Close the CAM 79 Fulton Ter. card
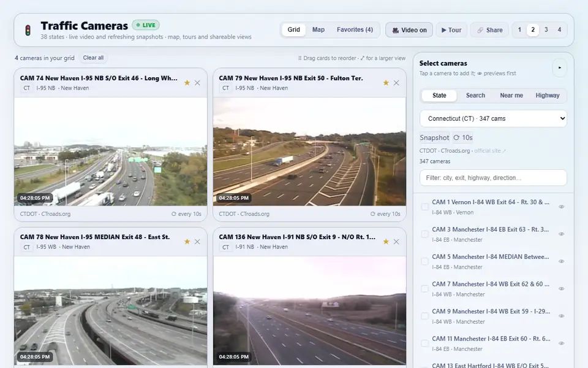This screenshot has width=588, height=368. pos(396,83)
